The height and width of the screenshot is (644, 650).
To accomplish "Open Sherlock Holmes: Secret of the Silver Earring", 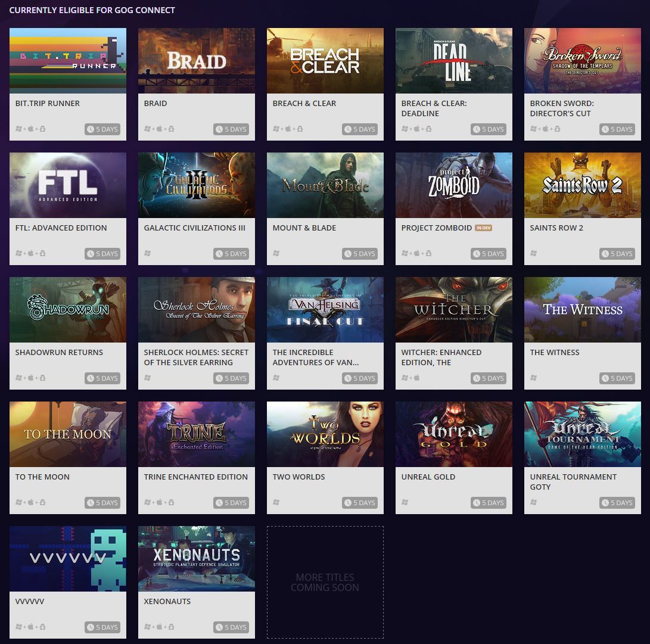I will (x=196, y=357).
